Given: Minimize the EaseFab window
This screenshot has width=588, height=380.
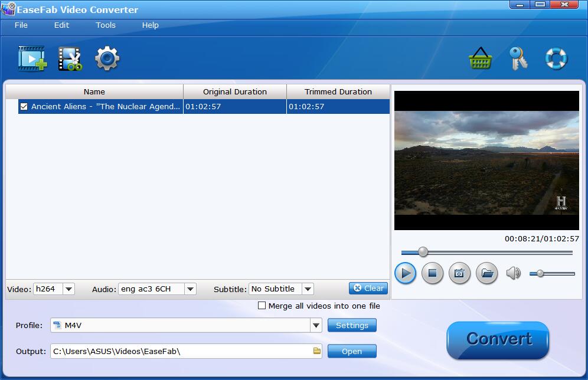Looking at the screenshot, I should pyautogui.click(x=520, y=5).
